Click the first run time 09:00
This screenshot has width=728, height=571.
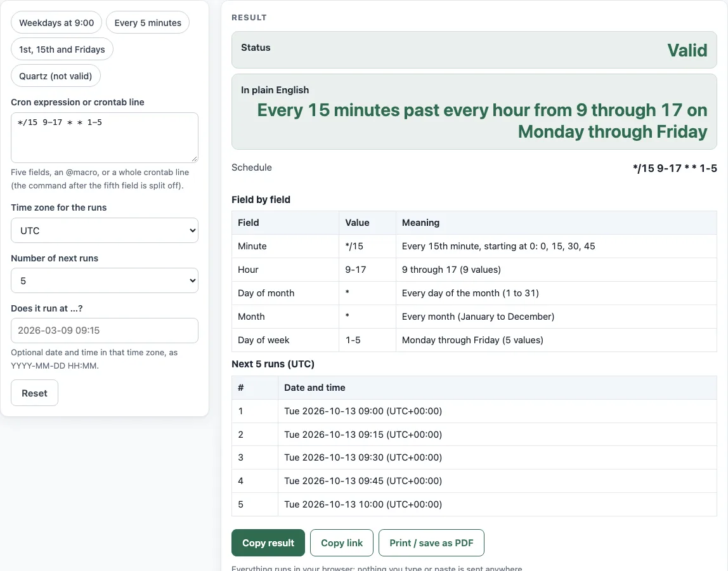tap(363, 411)
